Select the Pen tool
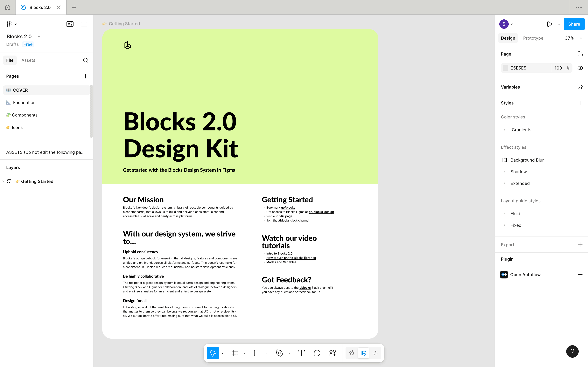This screenshot has width=588, height=367. [x=279, y=353]
